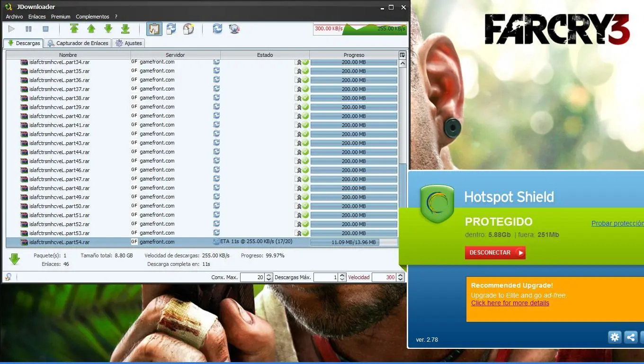Click the Probar protección link
This screenshot has height=364, width=644.
point(617,223)
